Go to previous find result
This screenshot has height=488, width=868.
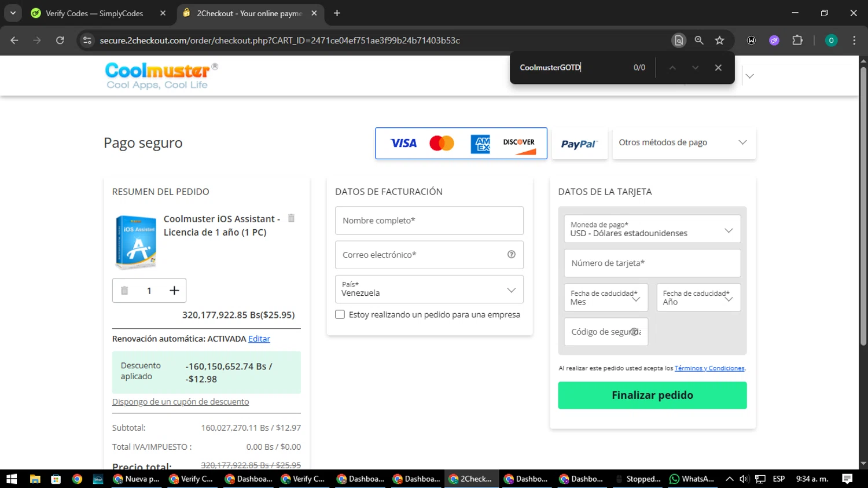(672, 68)
